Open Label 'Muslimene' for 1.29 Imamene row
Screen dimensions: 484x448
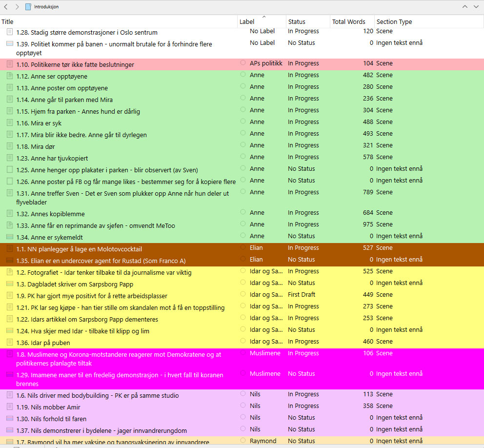click(x=265, y=374)
